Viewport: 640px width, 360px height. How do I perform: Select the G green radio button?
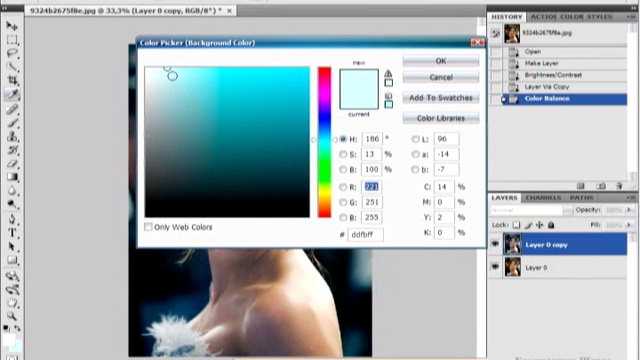343,202
